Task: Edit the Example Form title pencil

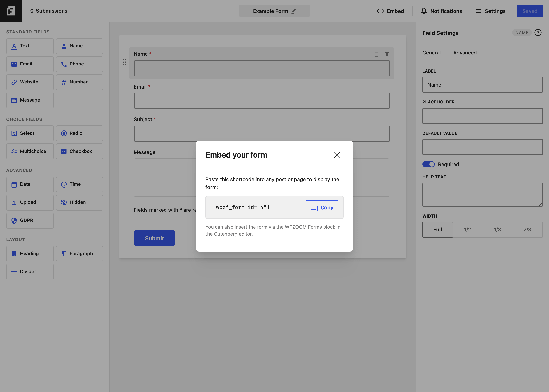Action: click(x=294, y=11)
